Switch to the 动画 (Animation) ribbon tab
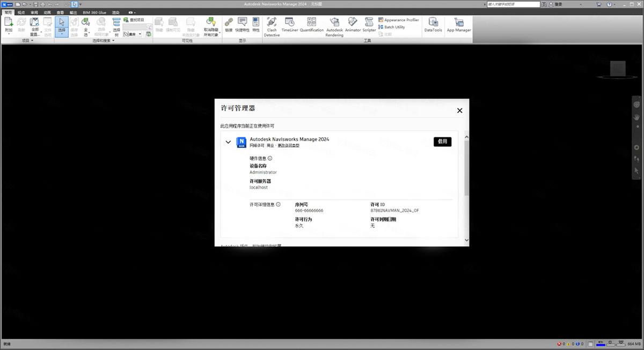The width and height of the screenshot is (644, 350). [47, 12]
